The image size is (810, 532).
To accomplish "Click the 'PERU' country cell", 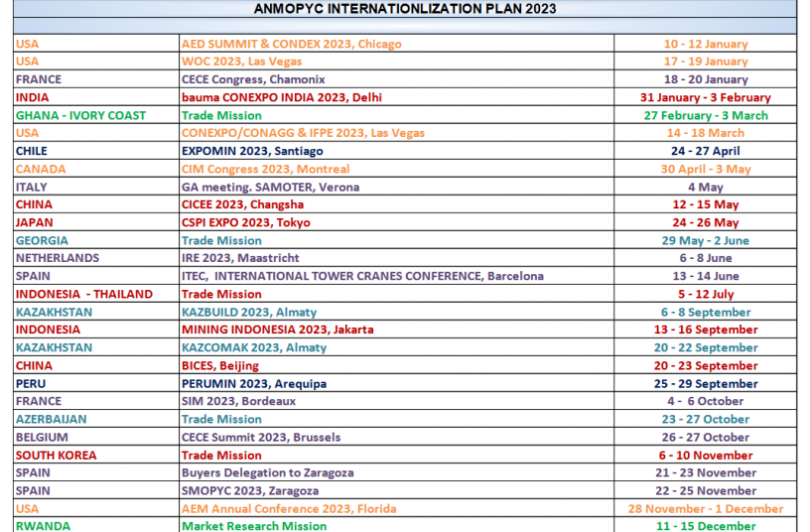I will coord(96,384).
